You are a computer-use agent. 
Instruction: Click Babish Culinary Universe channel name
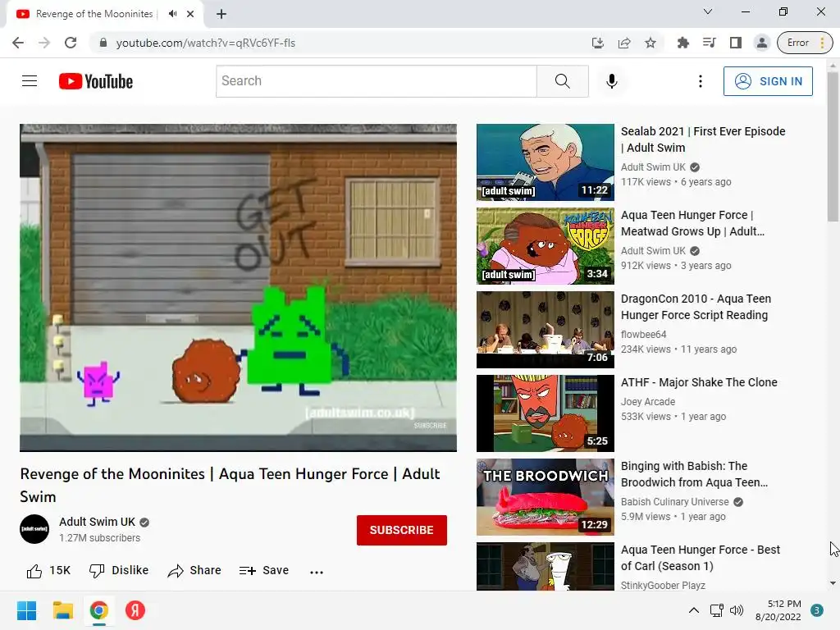click(674, 502)
